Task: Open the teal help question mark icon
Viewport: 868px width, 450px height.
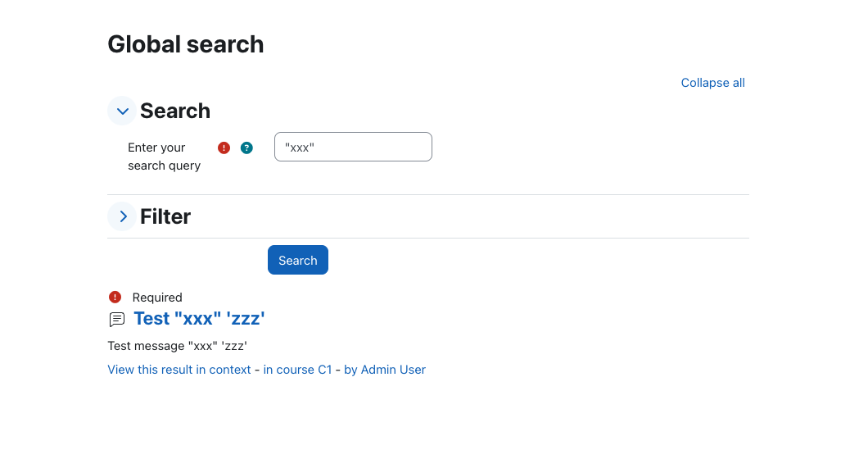Action: [x=246, y=148]
